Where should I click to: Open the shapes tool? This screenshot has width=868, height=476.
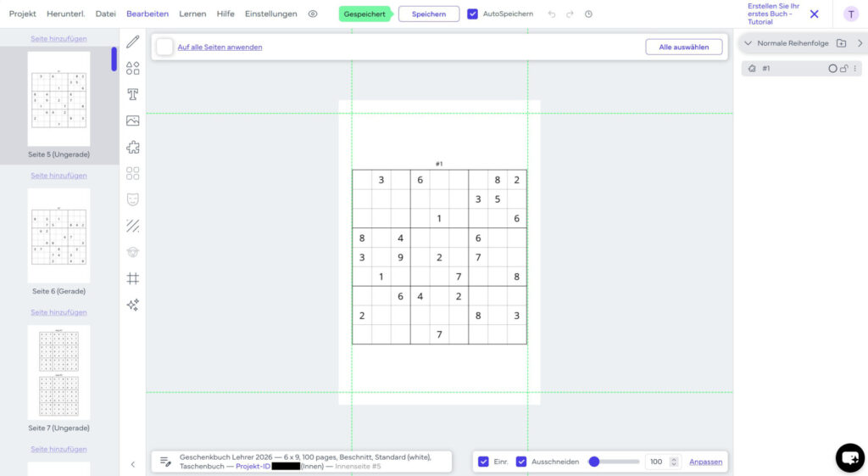click(x=133, y=68)
